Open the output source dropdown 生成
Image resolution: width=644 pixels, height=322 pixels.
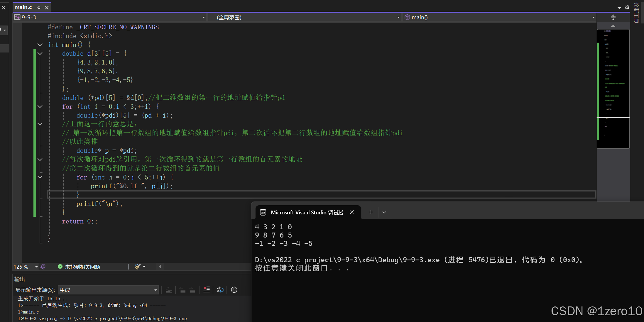click(108, 290)
